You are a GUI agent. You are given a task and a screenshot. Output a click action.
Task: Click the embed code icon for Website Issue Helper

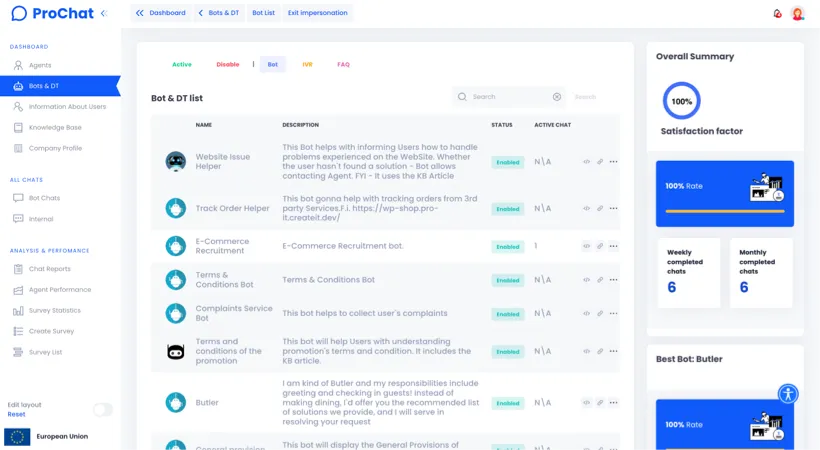(x=587, y=162)
